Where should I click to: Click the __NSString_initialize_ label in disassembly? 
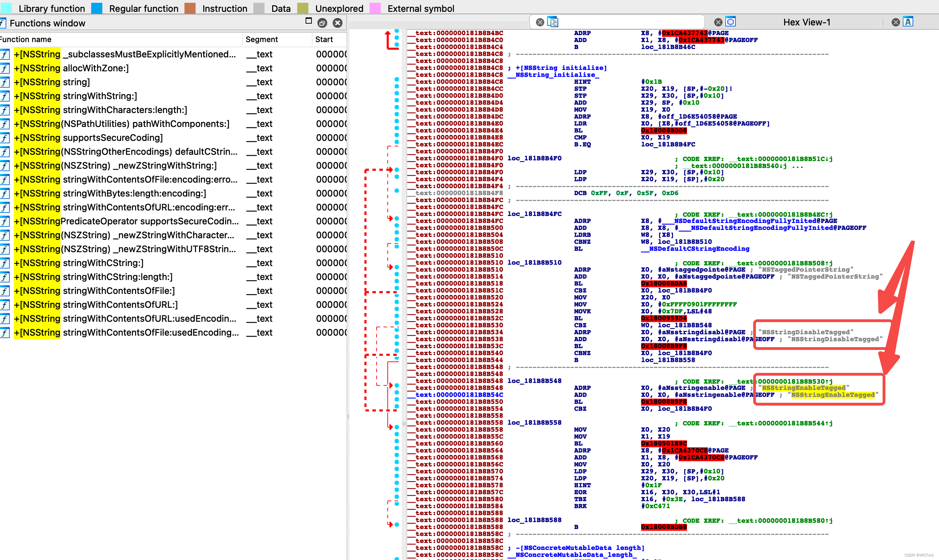553,75
